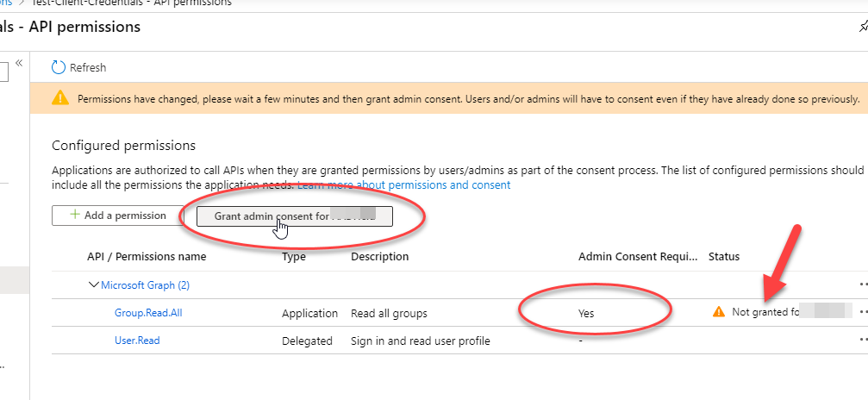Select 'Sign in and read user profile' text
Viewport: 868px width, 400px height.
click(420, 341)
